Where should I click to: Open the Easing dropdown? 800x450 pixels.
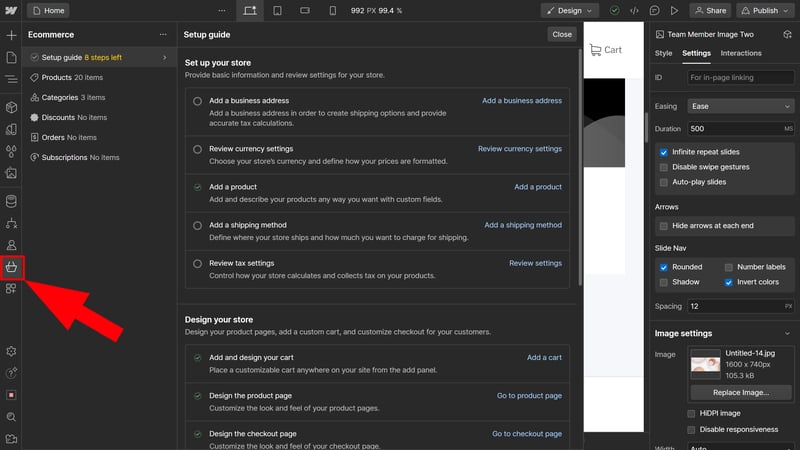tap(740, 106)
